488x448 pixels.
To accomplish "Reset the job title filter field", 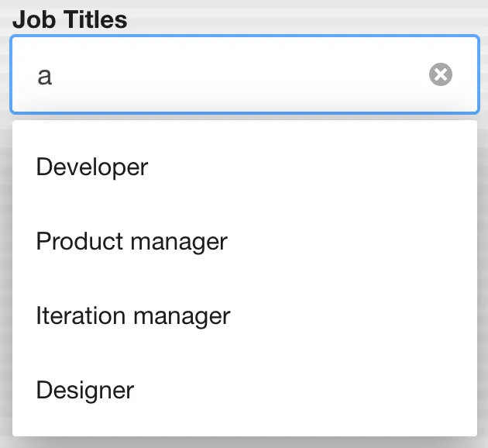I will [x=440, y=74].
